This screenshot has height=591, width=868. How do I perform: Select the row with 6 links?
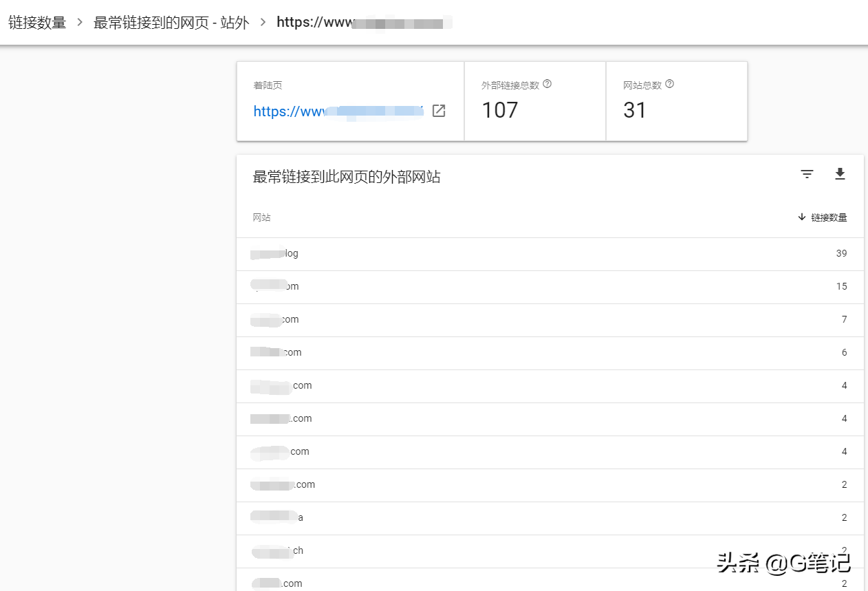pyautogui.click(x=550, y=353)
